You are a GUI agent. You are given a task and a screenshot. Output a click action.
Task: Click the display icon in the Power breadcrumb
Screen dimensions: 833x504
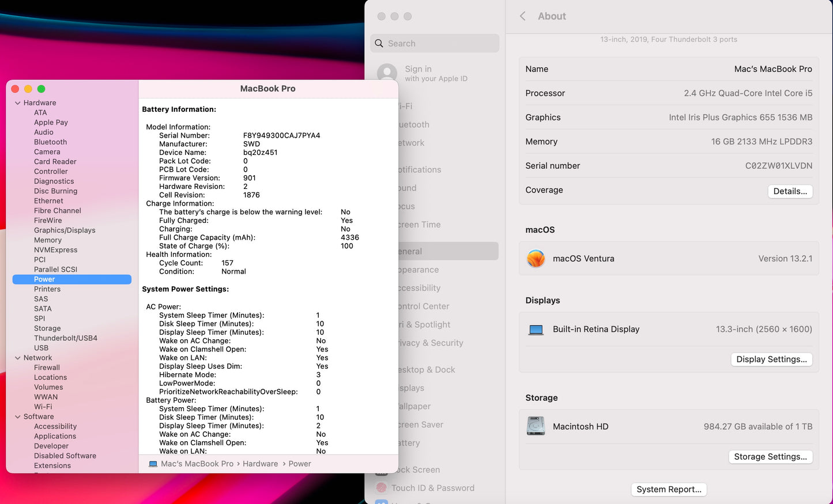coord(153,463)
